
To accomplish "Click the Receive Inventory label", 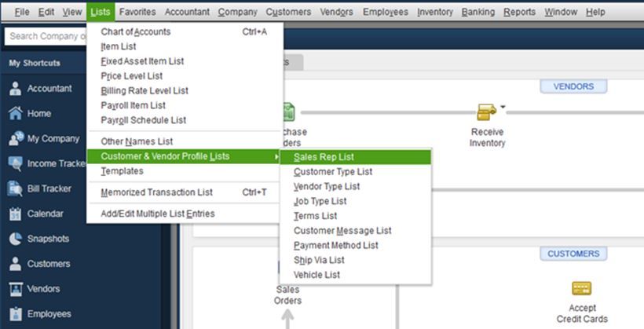I will click(x=487, y=137).
